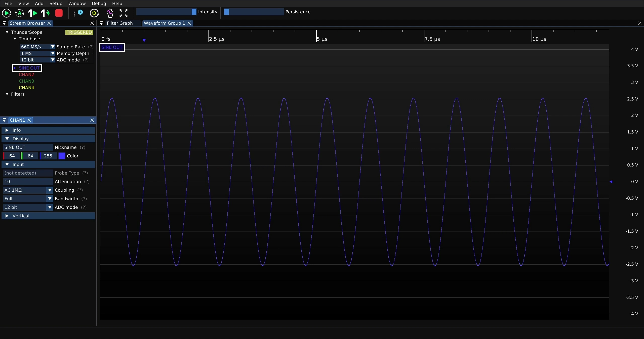Viewport: 644px width, 339px height.
Task: Click the trigger position marker on timeline
Action: [144, 40]
